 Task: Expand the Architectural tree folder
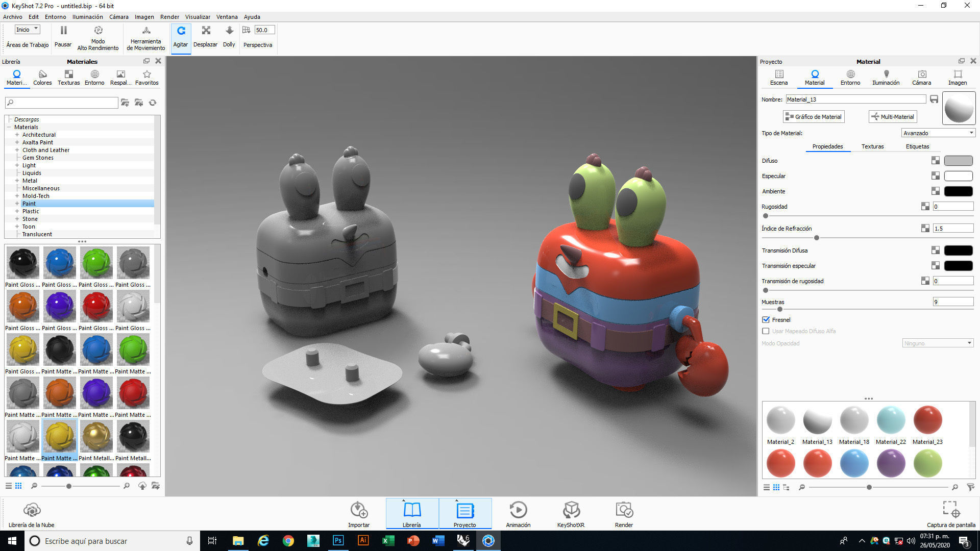17,135
